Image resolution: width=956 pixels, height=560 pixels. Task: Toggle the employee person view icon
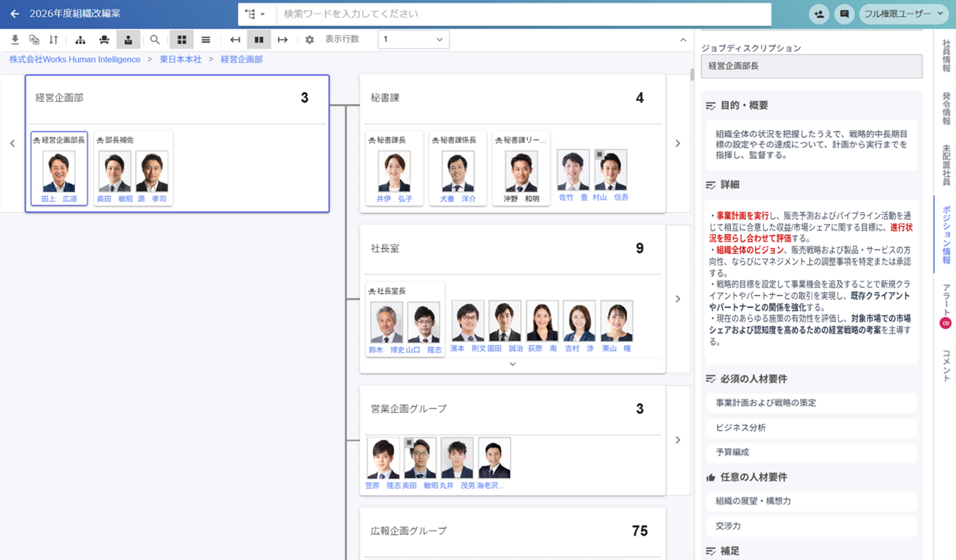(x=128, y=40)
